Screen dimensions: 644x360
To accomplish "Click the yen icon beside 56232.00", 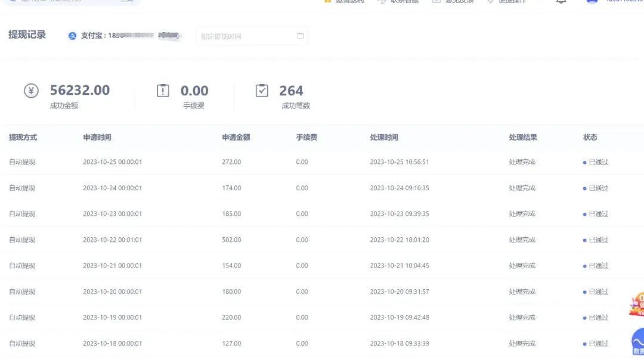I will (31, 91).
